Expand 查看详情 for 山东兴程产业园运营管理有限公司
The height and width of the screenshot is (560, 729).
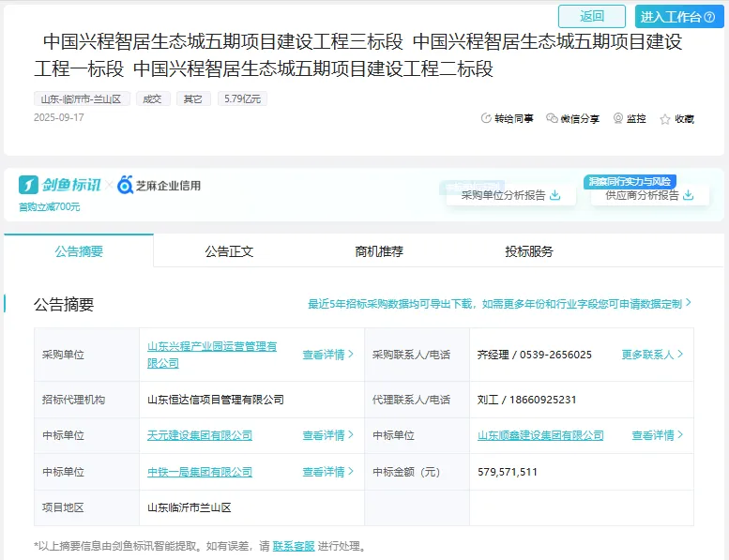pyautogui.click(x=328, y=355)
